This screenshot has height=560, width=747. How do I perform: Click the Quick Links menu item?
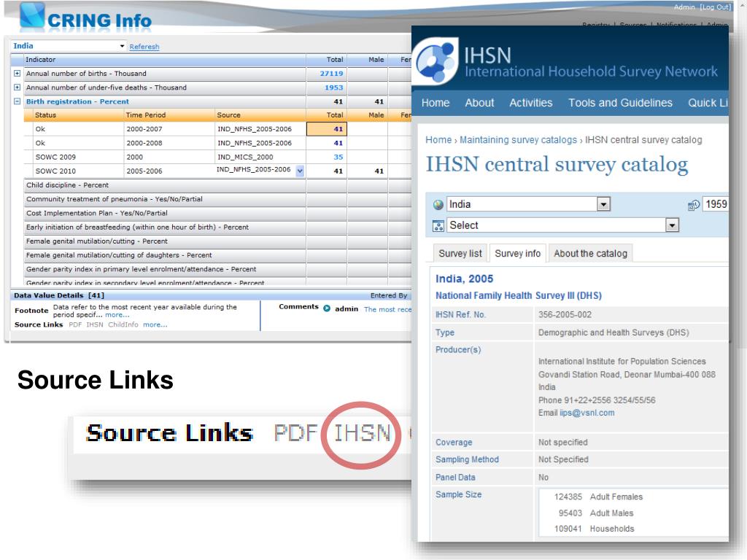(x=708, y=103)
